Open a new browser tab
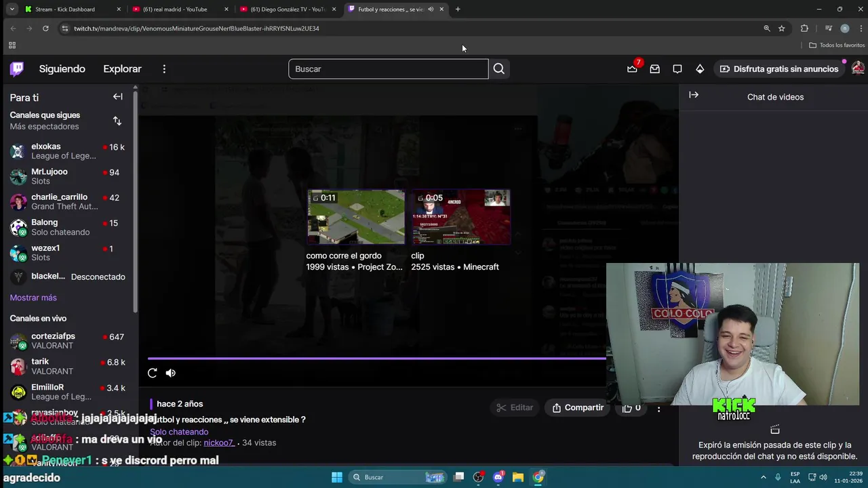 pyautogui.click(x=458, y=9)
